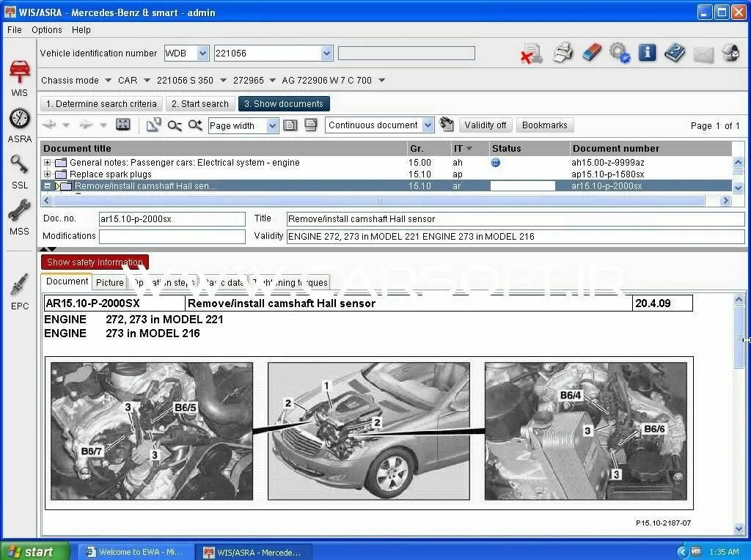Select the Show documents tab
751x560 pixels.
click(284, 104)
